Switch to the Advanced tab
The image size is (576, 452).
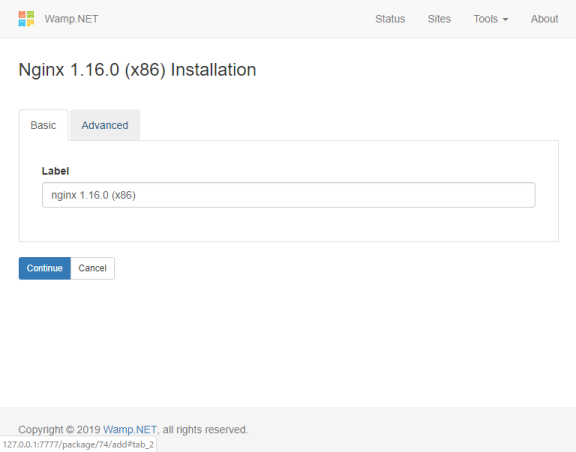coord(105,125)
